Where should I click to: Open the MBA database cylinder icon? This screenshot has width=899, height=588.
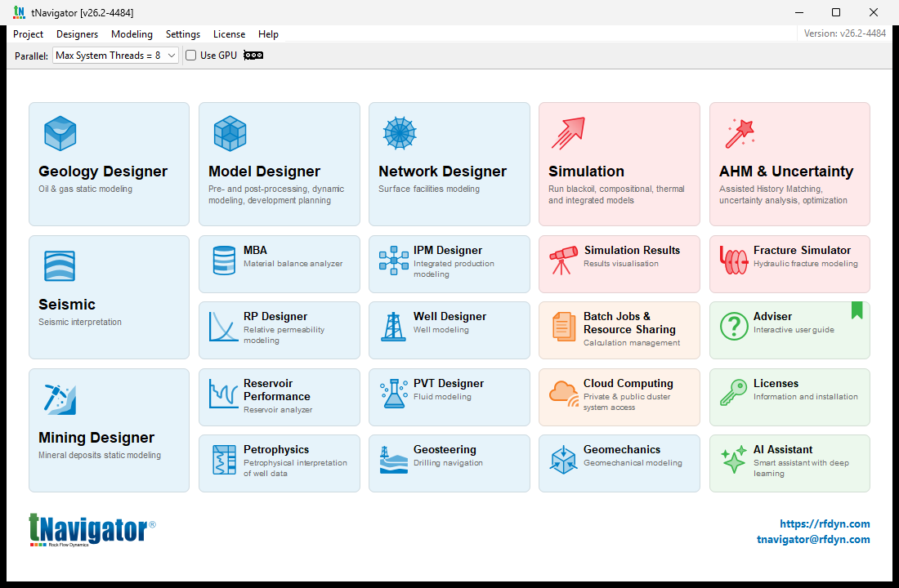pyautogui.click(x=224, y=261)
